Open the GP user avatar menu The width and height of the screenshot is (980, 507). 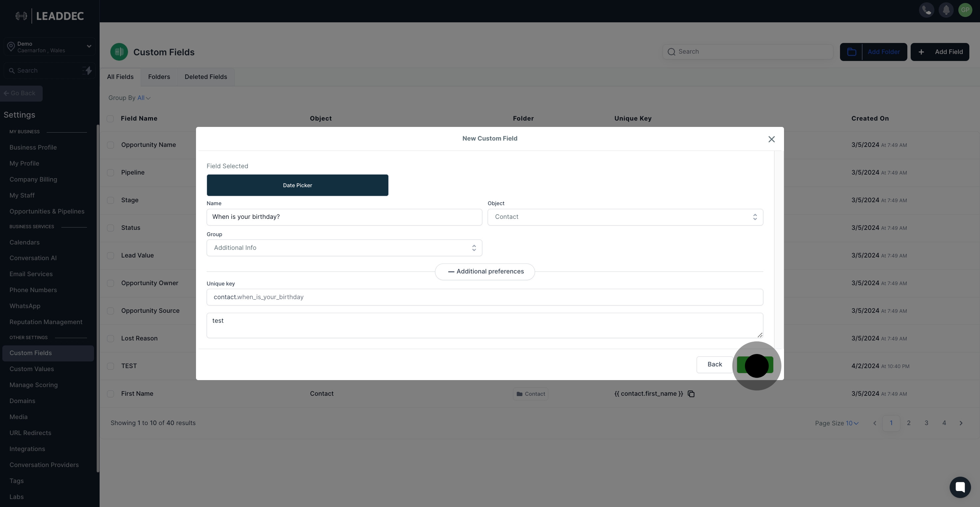[965, 10]
